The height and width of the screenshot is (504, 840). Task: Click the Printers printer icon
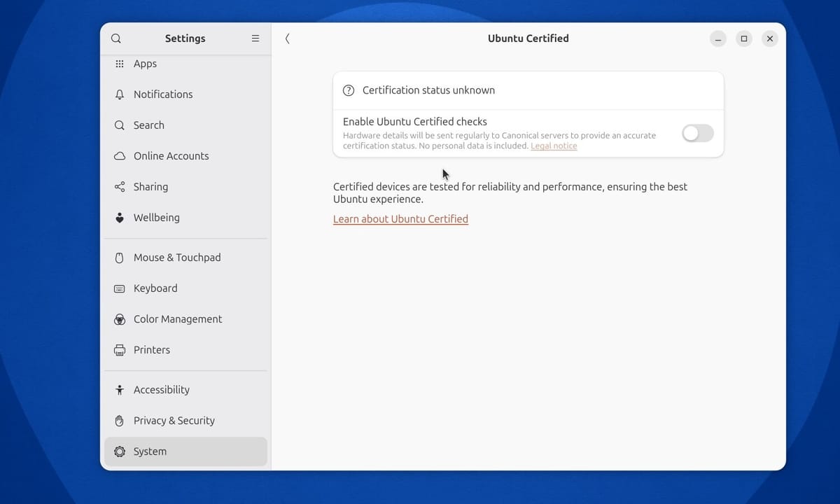pyautogui.click(x=120, y=350)
